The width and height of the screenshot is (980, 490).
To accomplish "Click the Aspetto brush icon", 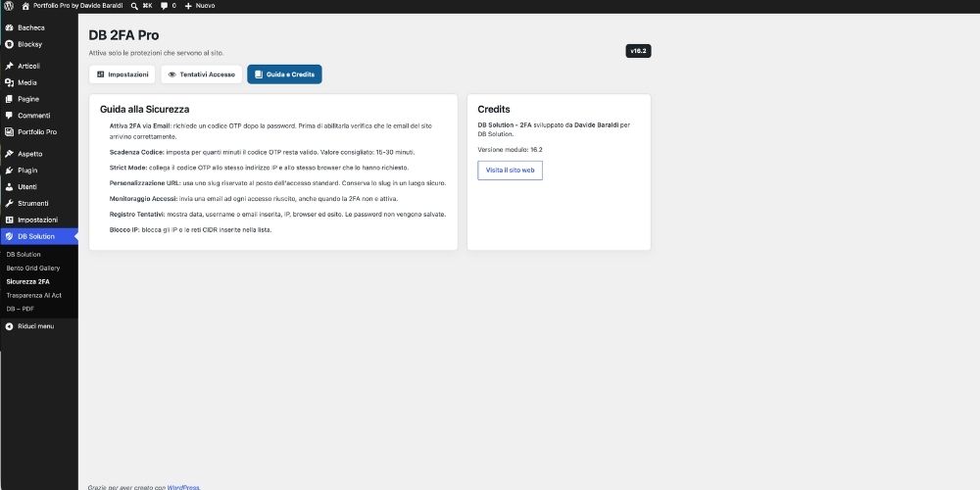I will [x=10, y=154].
